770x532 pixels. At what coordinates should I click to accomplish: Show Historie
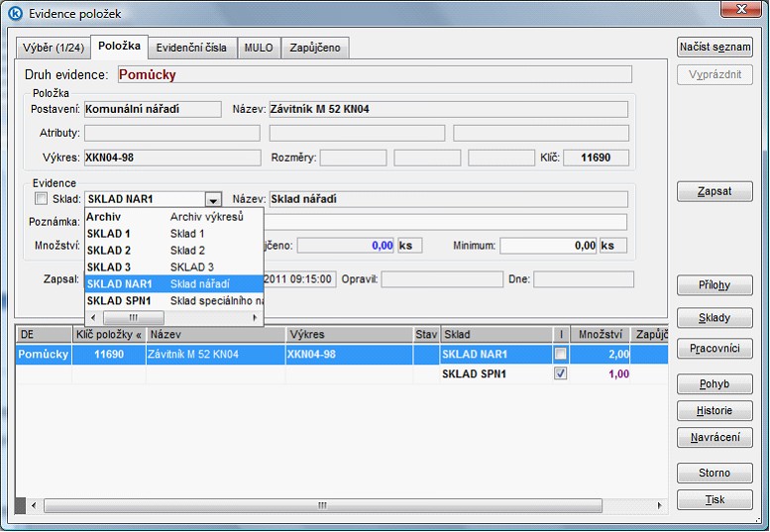point(715,411)
